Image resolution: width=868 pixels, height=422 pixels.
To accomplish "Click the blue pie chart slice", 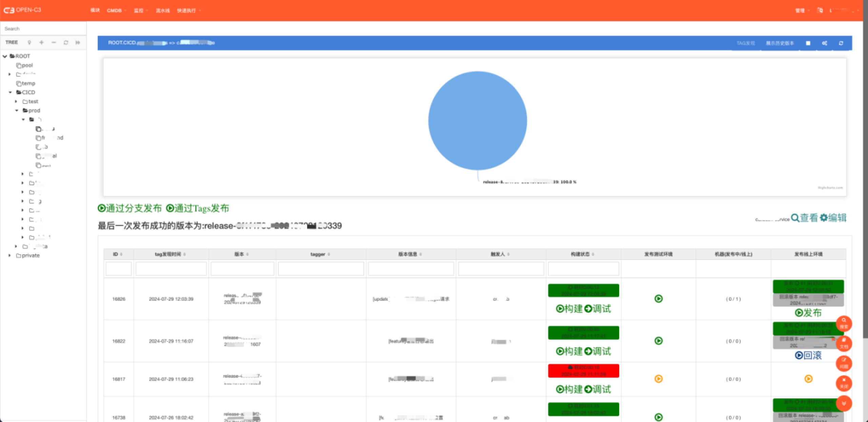I will click(477, 120).
